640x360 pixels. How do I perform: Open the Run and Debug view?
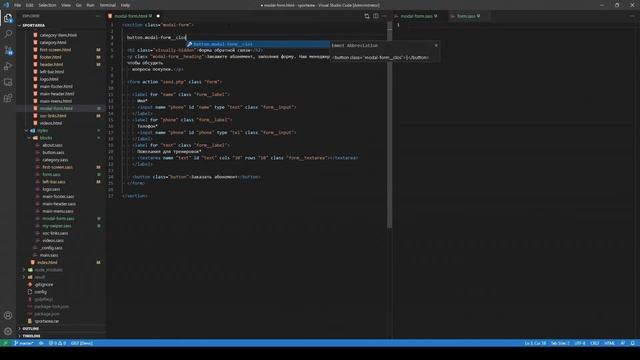coord(8,67)
